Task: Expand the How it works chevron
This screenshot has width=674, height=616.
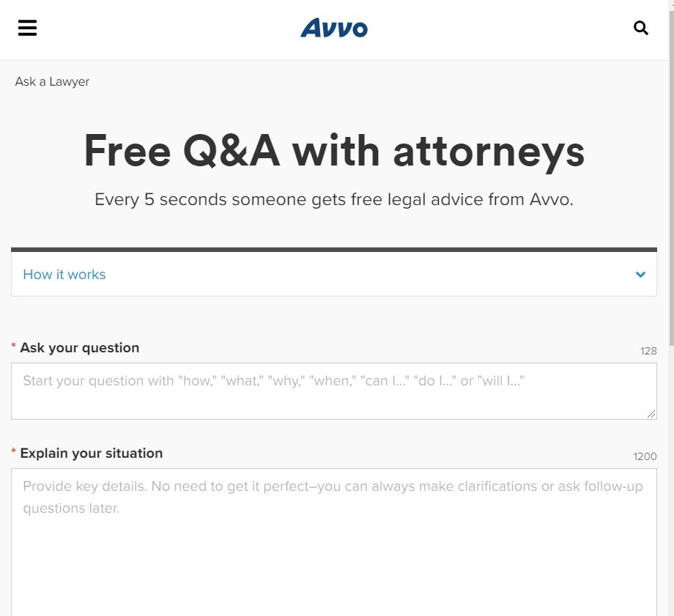Action: 640,275
